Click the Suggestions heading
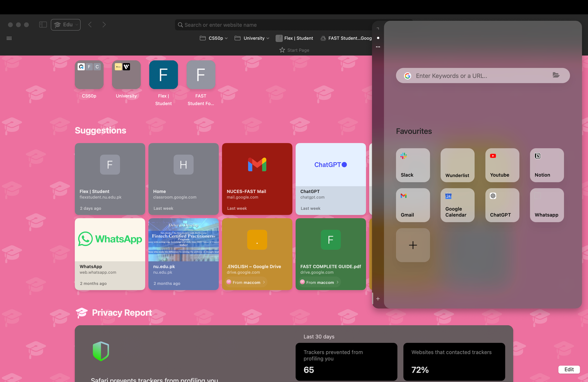 [x=100, y=130]
